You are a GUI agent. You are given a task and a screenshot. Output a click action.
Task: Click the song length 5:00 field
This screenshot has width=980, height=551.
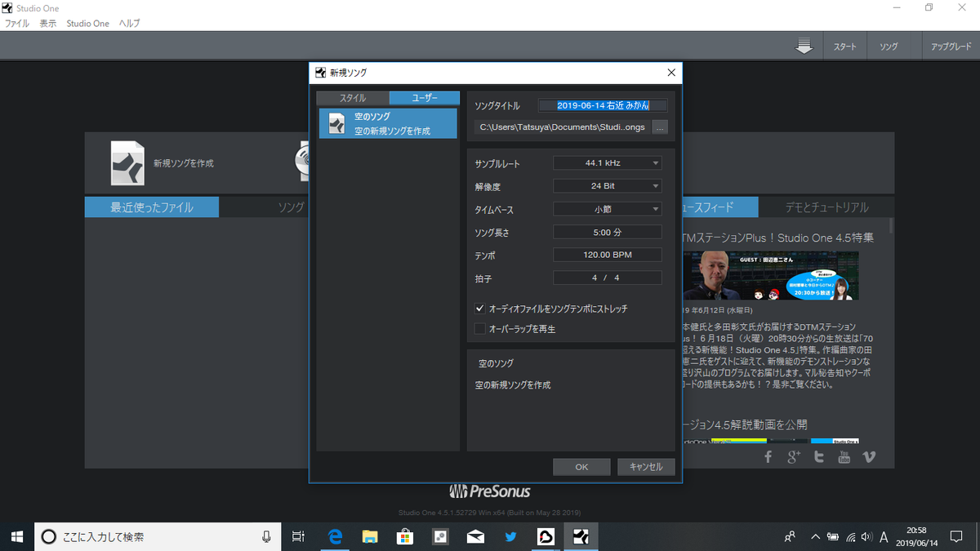click(608, 232)
